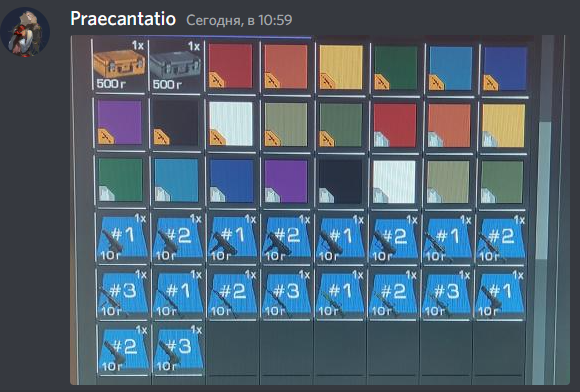
Task: Pick the yellow swatch with crystal icon
Action: point(503,126)
